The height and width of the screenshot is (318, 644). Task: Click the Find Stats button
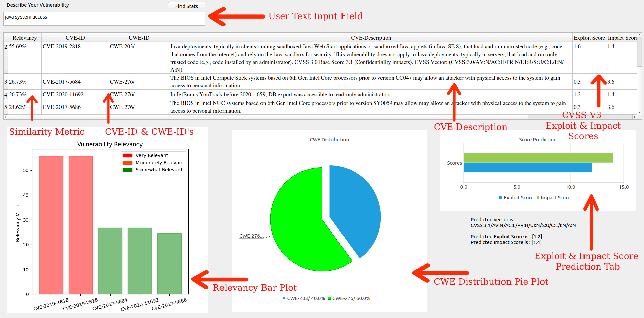point(187,6)
